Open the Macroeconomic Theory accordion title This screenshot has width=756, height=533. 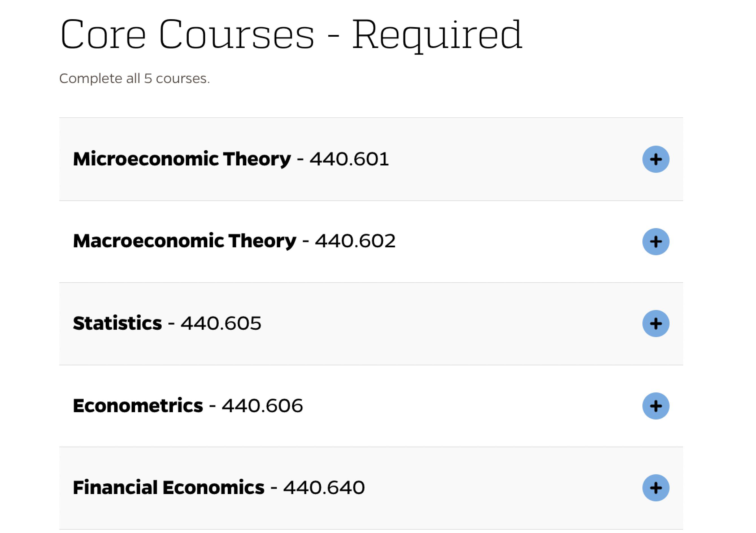pos(184,241)
